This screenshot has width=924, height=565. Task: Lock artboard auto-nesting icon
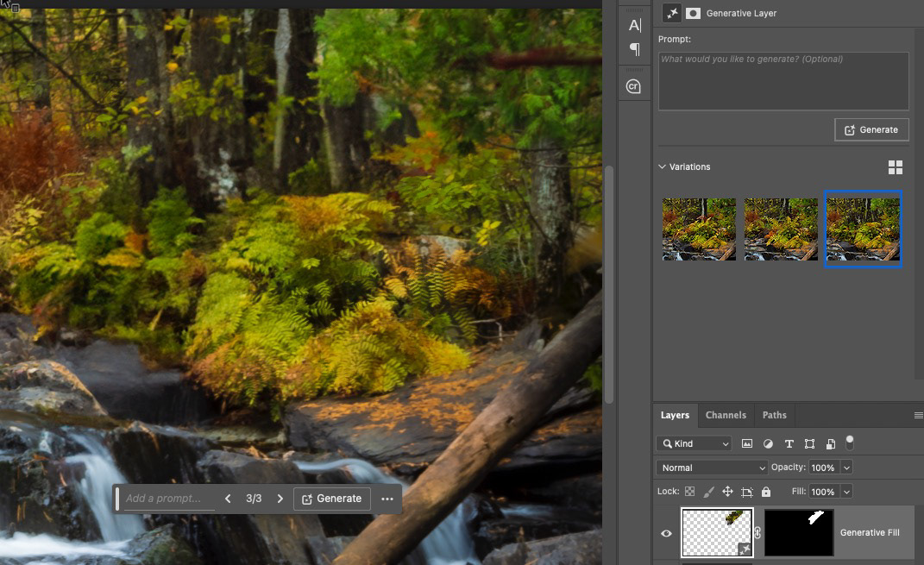(746, 492)
